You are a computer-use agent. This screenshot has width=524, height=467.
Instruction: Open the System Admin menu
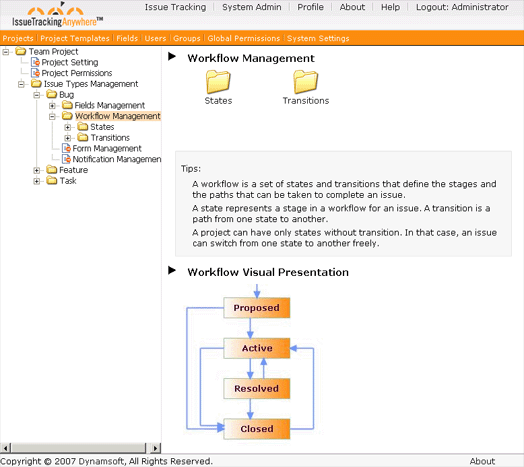pyautogui.click(x=252, y=7)
